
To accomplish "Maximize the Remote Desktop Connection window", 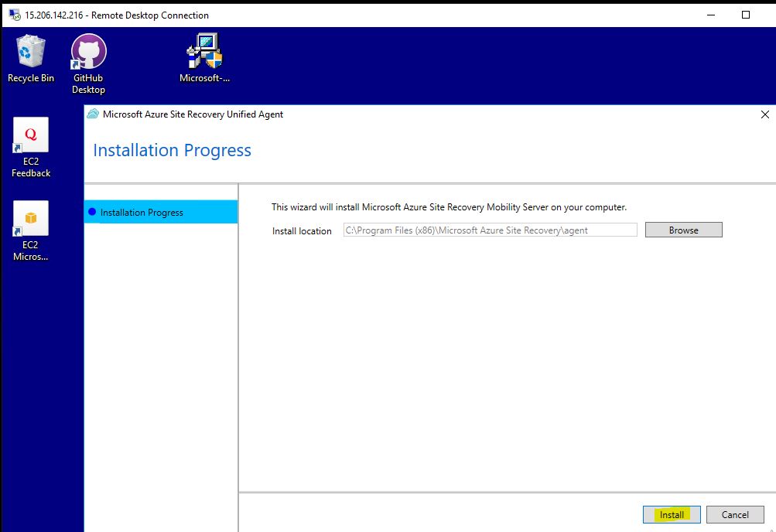I will 746,15.
